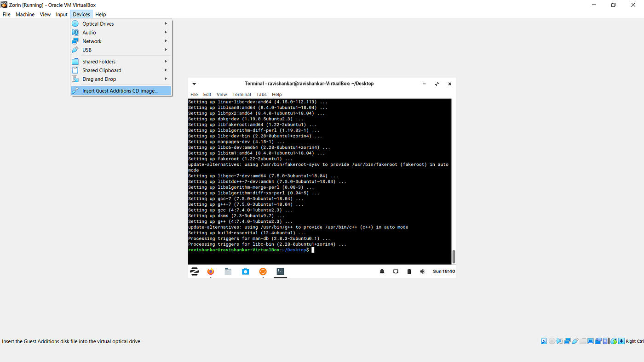
Task: Click the 'Setting up dkms' terminal line
Action: pyautogui.click(x=236, y=215)
